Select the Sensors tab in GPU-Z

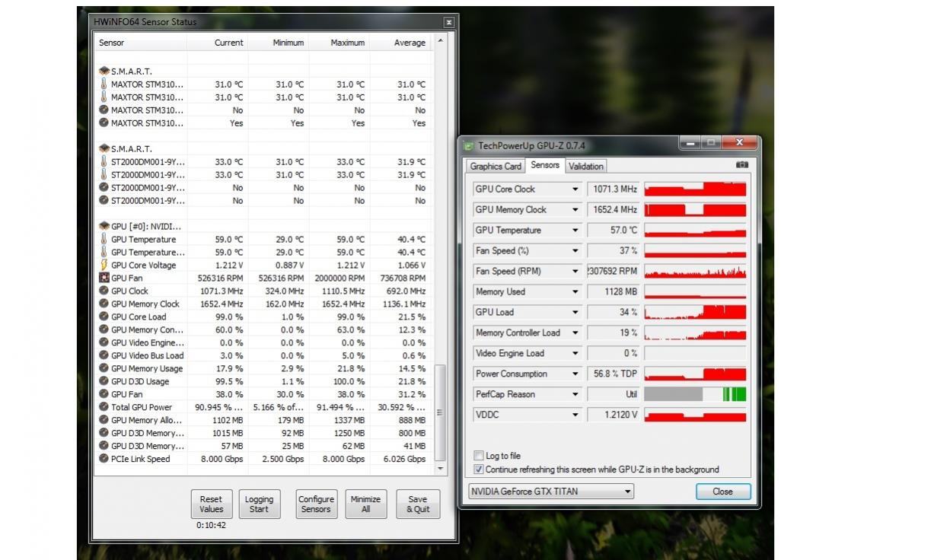(x=545, y=165)
